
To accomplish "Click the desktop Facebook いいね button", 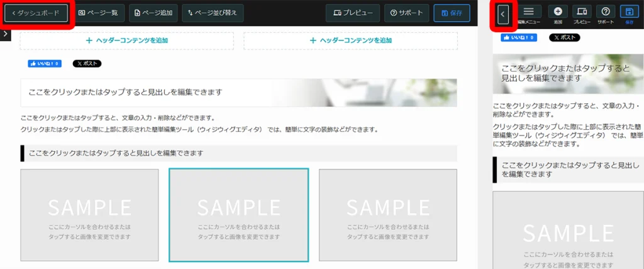I will point(45,64).
